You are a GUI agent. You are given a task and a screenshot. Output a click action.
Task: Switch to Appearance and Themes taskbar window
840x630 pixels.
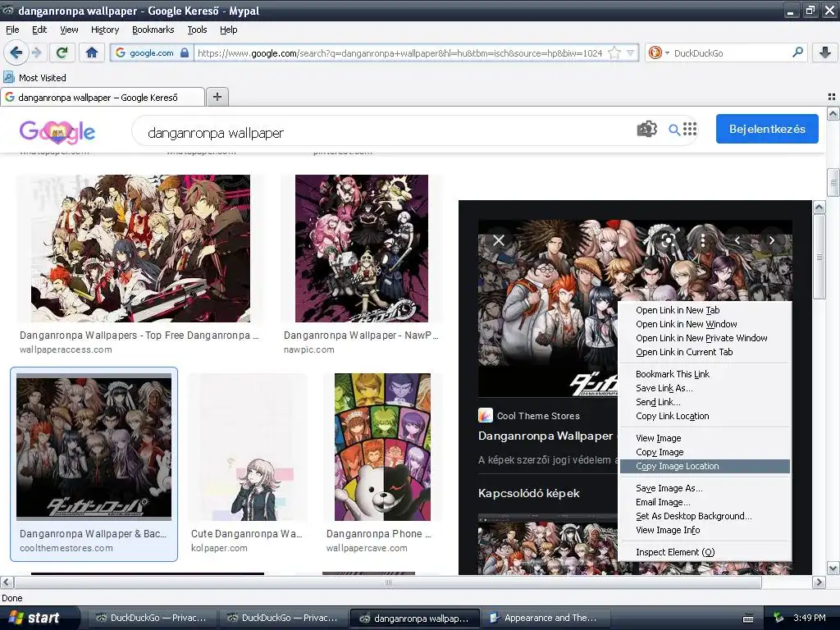546,618
